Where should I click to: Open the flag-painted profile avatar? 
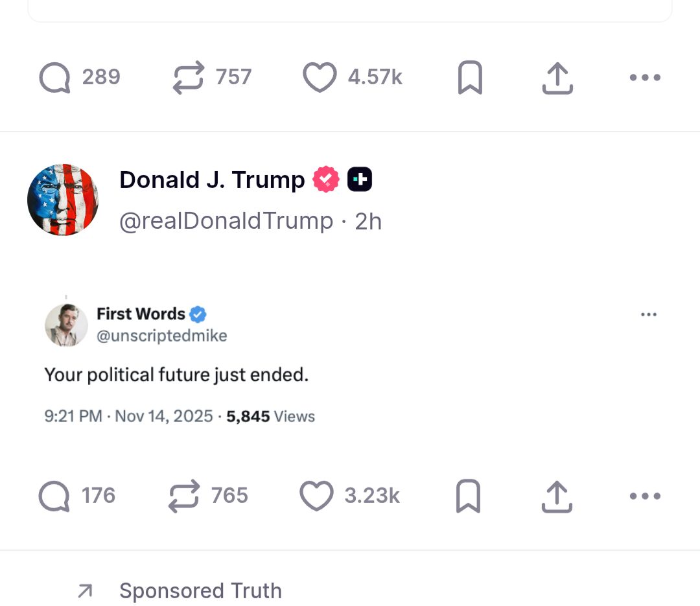[63, 200]
